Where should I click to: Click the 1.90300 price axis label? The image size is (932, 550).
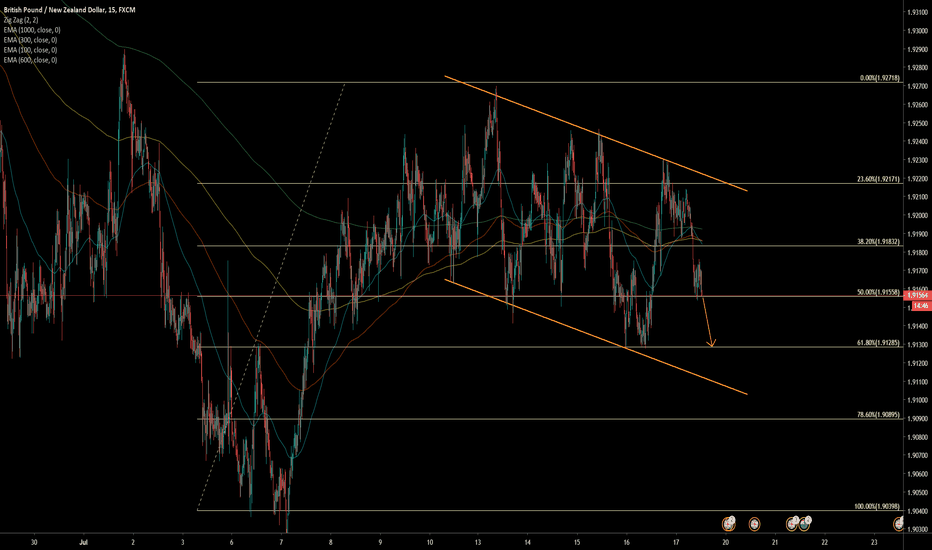[918, 529]
